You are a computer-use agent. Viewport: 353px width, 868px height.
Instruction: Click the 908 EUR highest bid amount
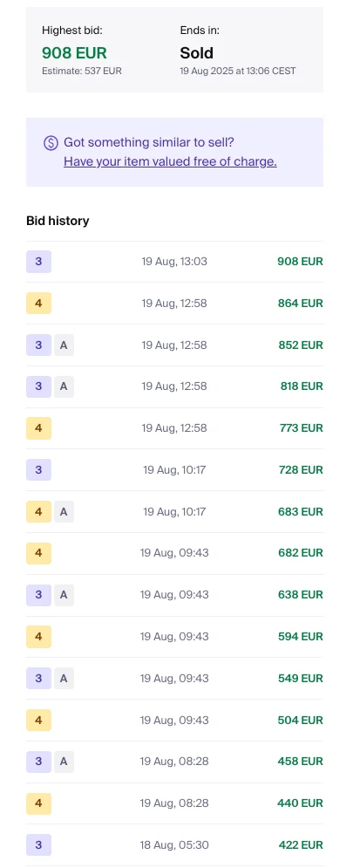pyautogui.click(x=74, y=53)
